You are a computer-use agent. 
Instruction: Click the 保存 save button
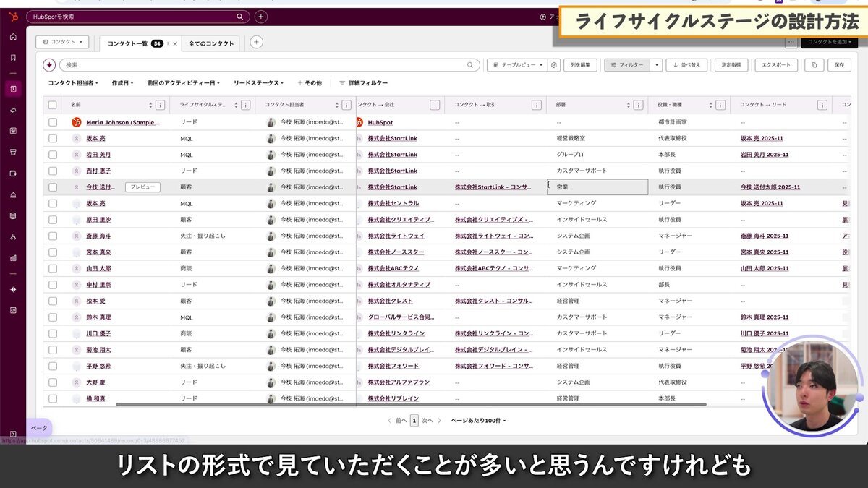click(x=839, y=65)
